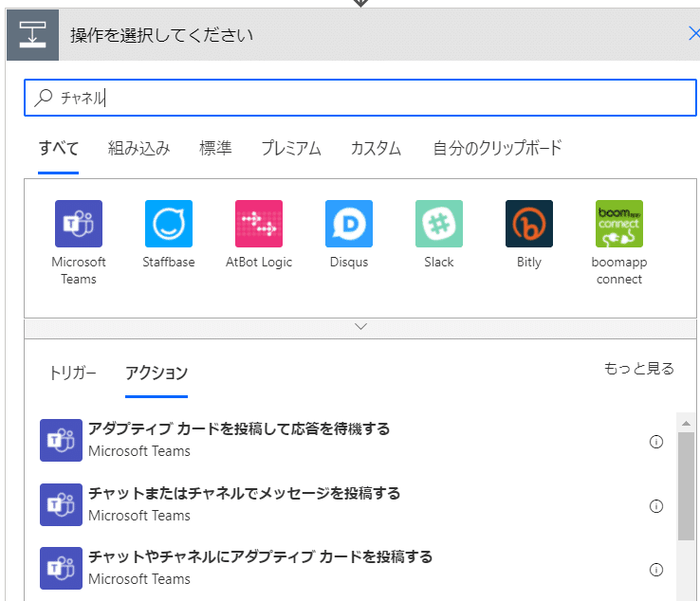This screenshot has width=700, height=601.
Task: Open the Disqus connector
Action: pos(349,224)
